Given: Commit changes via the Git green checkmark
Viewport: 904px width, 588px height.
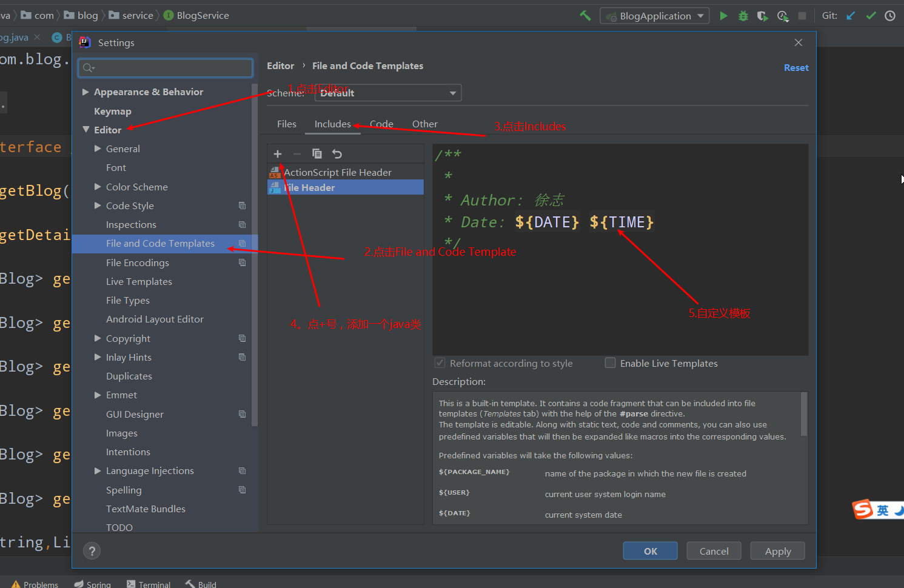Looking at the screenshot, I should [871, 16].
